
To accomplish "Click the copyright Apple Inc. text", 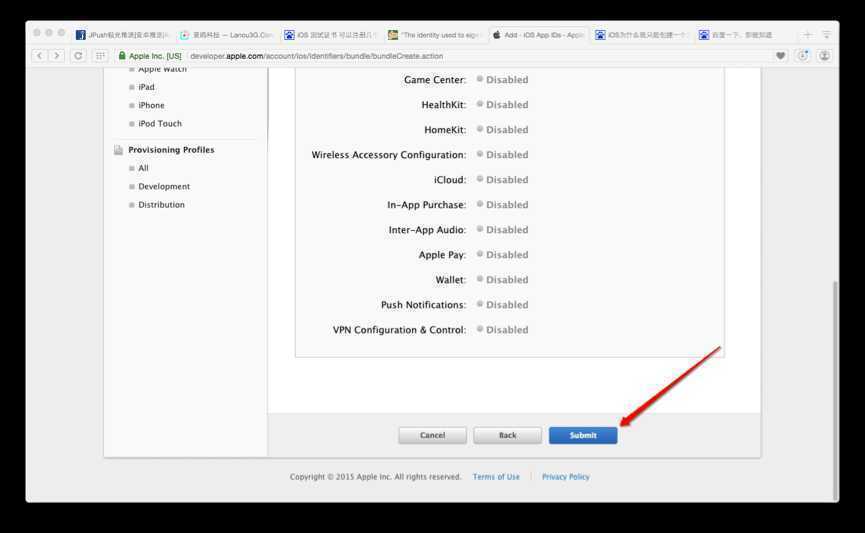I will 375,477.
